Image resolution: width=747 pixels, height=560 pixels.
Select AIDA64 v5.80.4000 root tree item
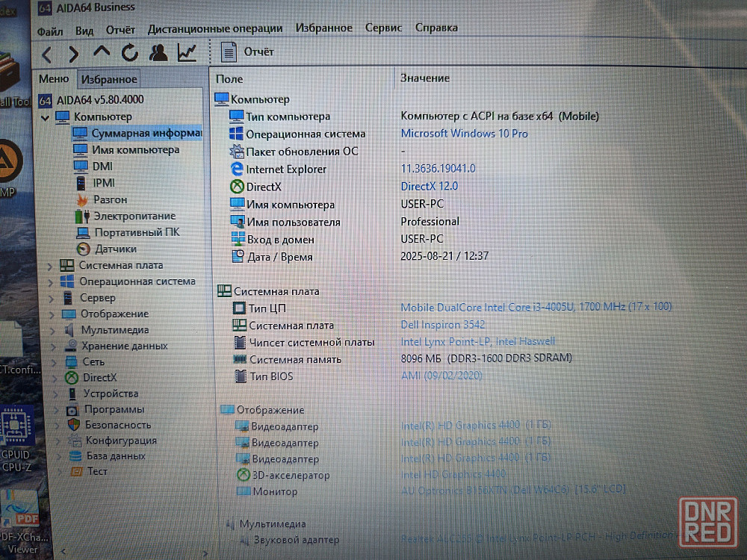(91, 100)
